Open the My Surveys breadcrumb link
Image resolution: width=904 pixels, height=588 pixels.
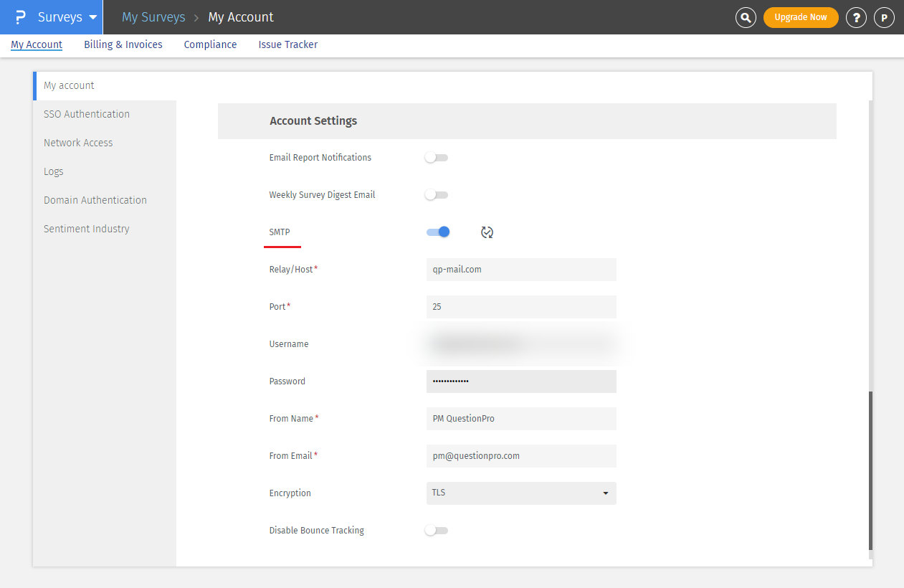tap(153, 16)
